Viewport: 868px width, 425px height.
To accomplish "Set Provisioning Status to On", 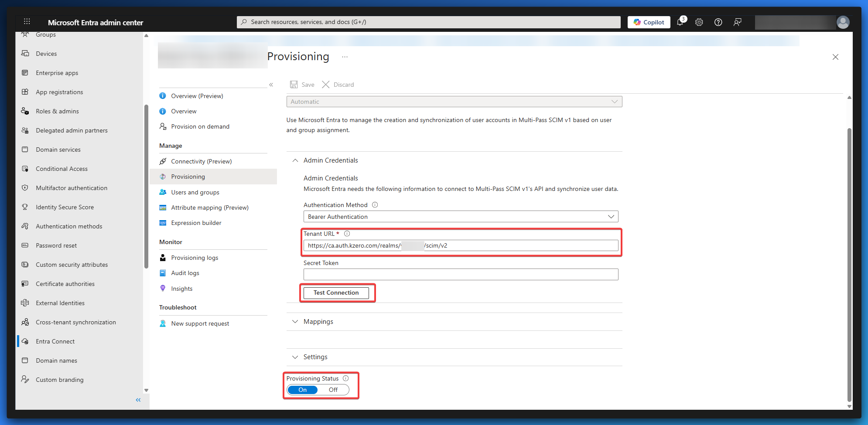I will coord(303,390).
